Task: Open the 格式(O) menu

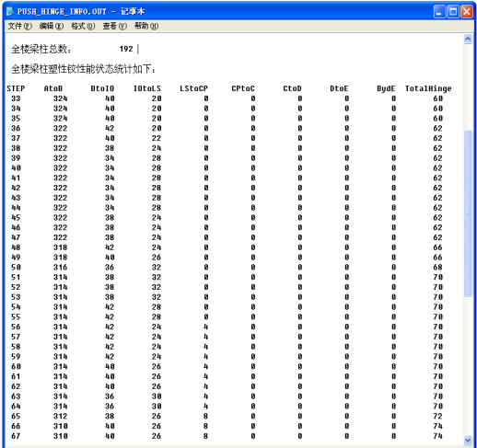Action: coord(83,26)
